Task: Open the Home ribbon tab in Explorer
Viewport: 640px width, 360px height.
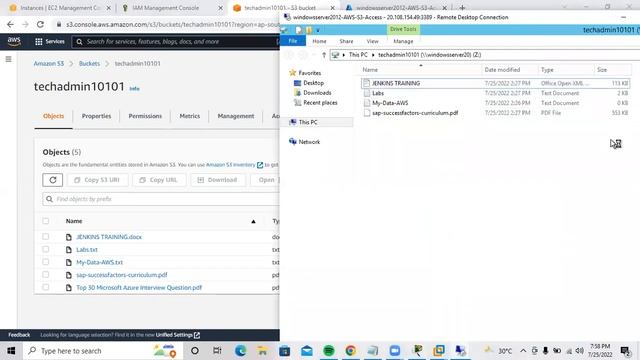Action: (x=319, y=41)
